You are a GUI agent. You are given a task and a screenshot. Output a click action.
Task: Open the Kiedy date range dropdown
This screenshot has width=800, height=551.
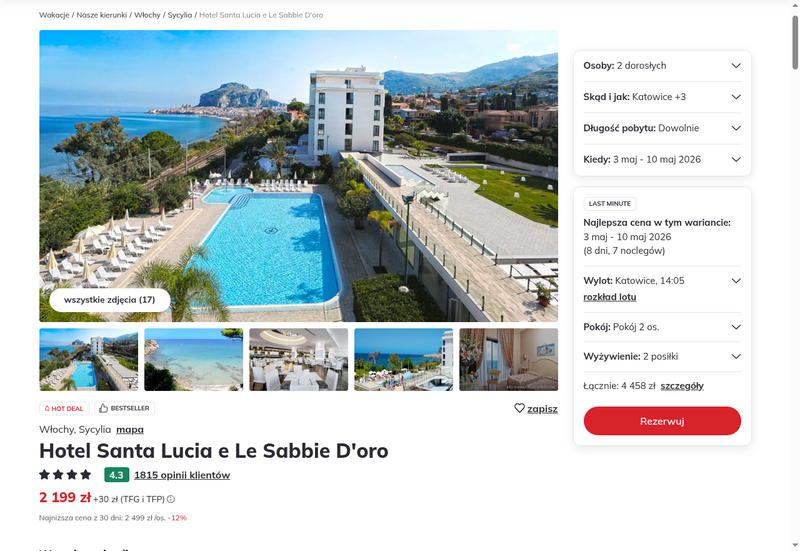(x=662, y=159)
